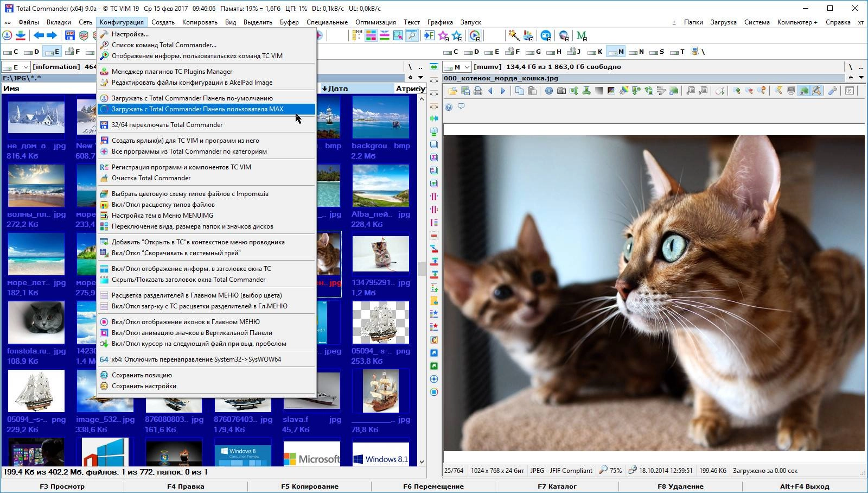
Task: Go to next image with right arrow
Action: [x=503, y=91]
